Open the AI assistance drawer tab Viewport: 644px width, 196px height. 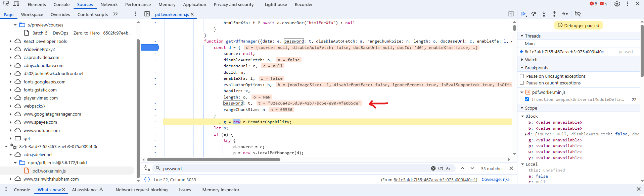pos(87,190)
